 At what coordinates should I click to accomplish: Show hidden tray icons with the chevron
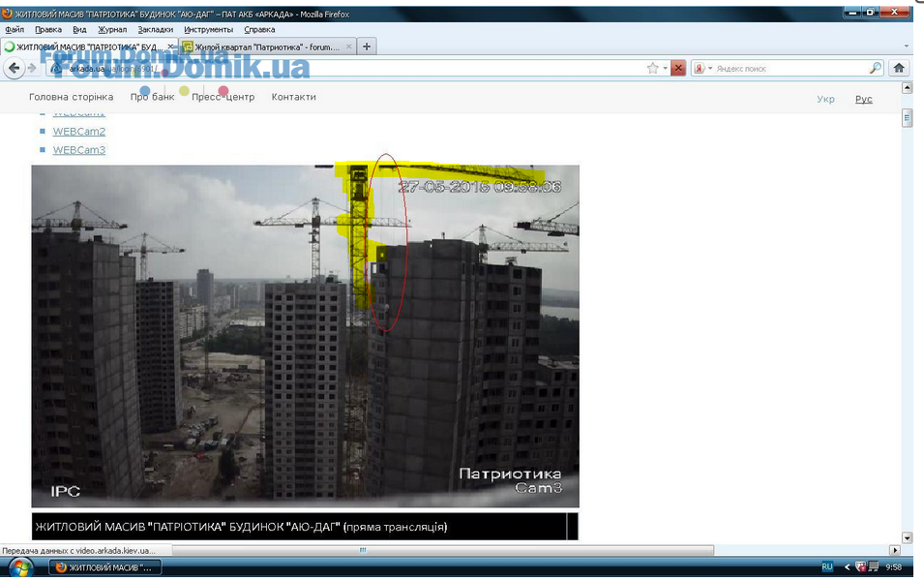(x=848, y=566)
